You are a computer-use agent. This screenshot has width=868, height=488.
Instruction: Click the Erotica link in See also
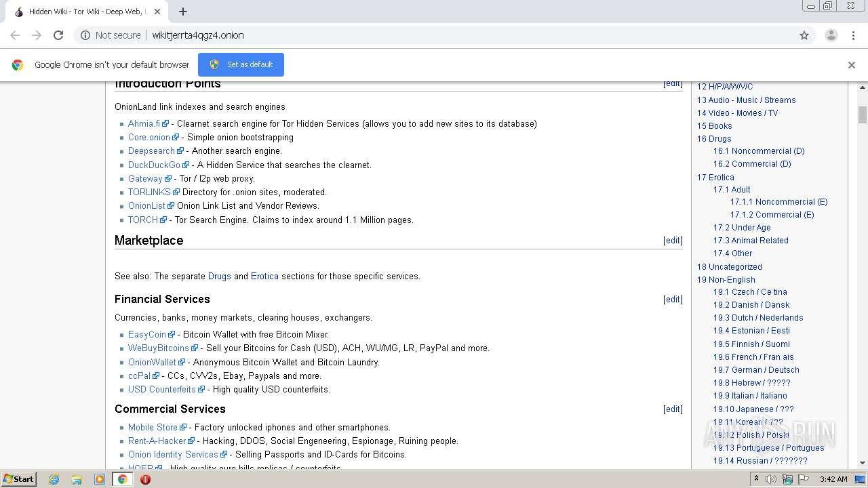click(x=264, y=276)
